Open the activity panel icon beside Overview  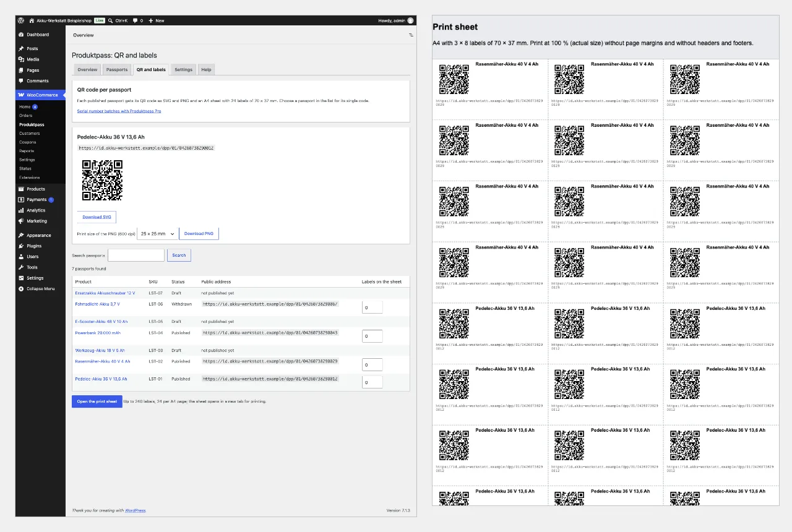[411, 35]
